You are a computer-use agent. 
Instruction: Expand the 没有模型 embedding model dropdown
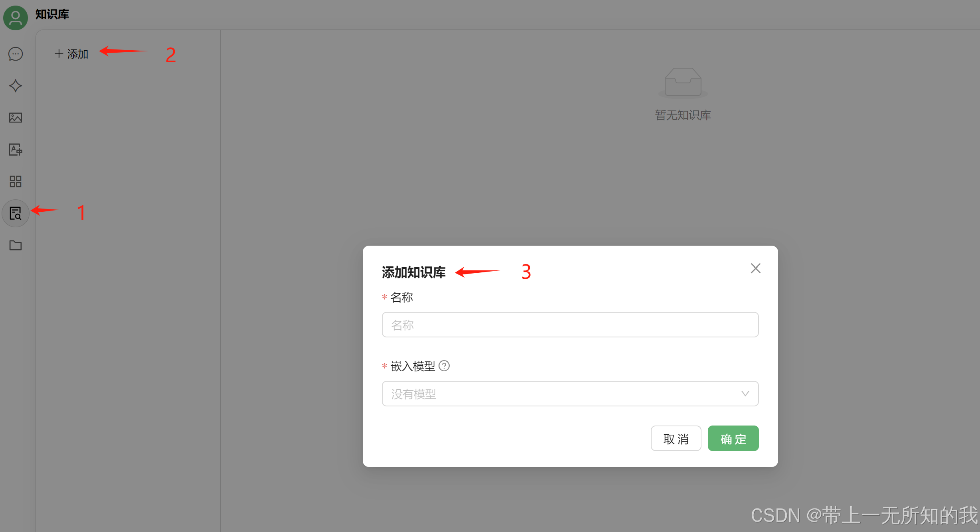click(x=570, y=394)
